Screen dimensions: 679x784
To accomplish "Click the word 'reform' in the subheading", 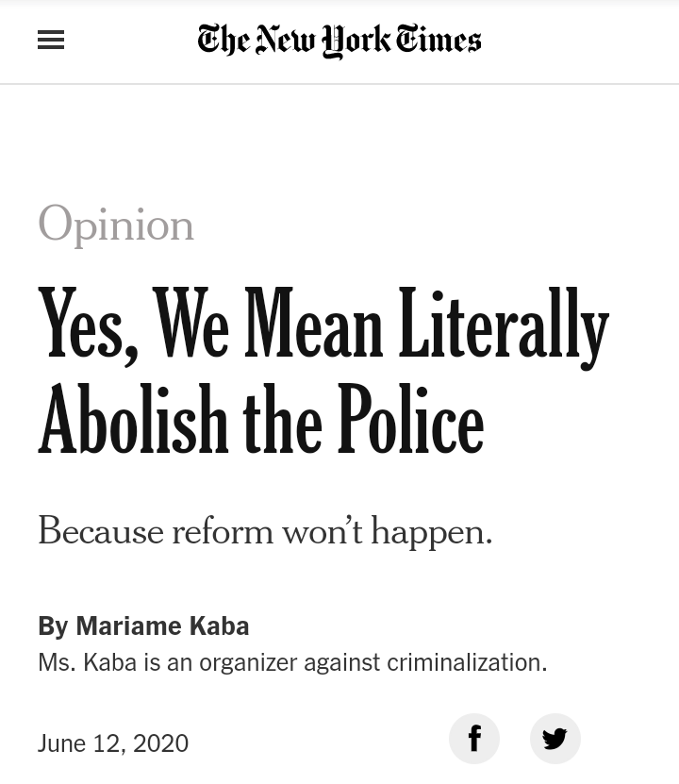I will click(223, 531).
